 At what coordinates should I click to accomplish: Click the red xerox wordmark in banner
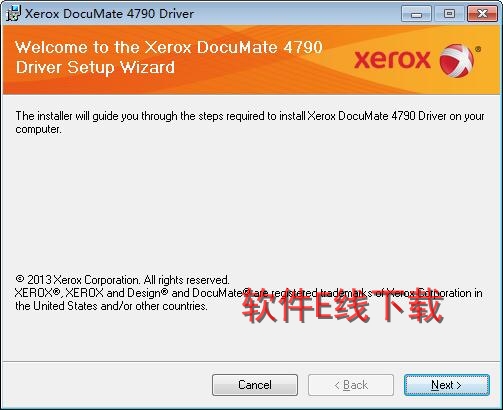click(392, 60)
